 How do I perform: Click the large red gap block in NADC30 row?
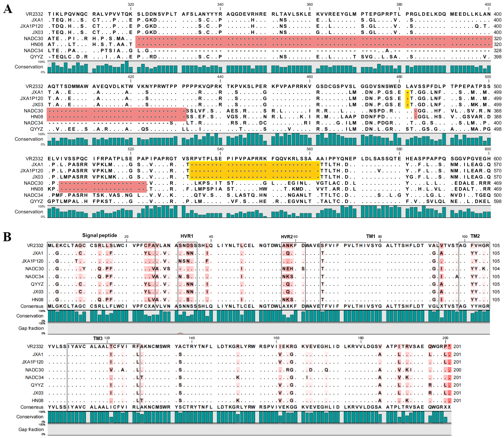313,39
